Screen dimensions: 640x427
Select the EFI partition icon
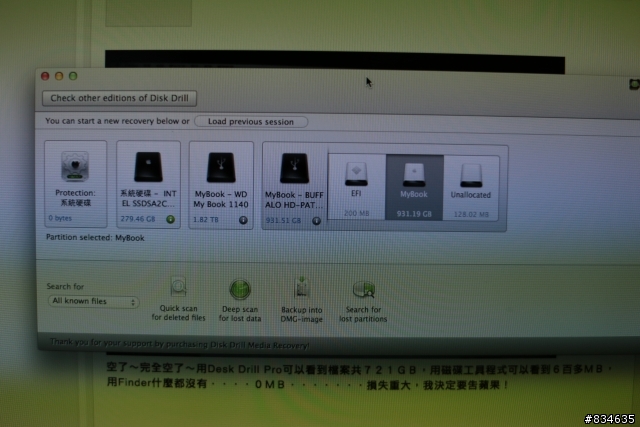356,174
